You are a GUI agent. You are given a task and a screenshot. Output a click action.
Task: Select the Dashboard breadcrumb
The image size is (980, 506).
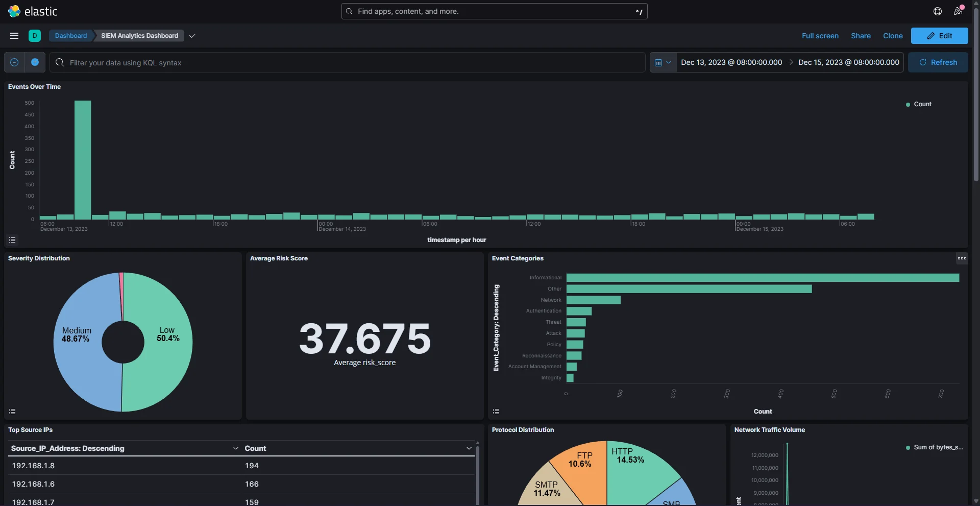coord(70,36)
